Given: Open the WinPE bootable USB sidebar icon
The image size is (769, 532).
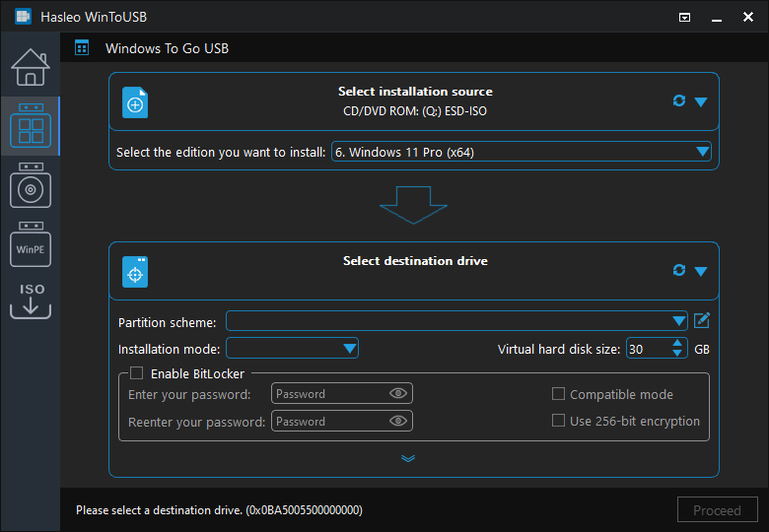Looking at the screenshot, I should [31, 244].
